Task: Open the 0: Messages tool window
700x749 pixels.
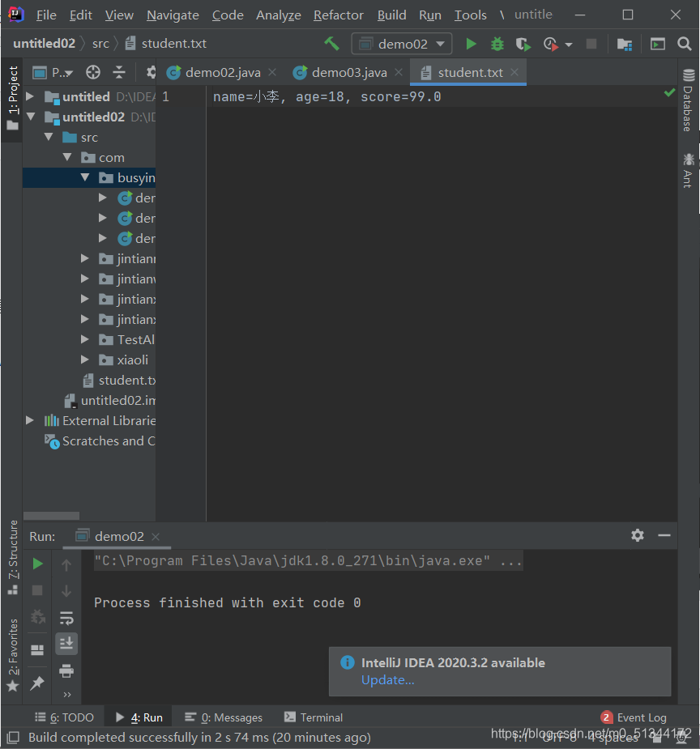Action: pyautogui.click(x=224, y=717)
